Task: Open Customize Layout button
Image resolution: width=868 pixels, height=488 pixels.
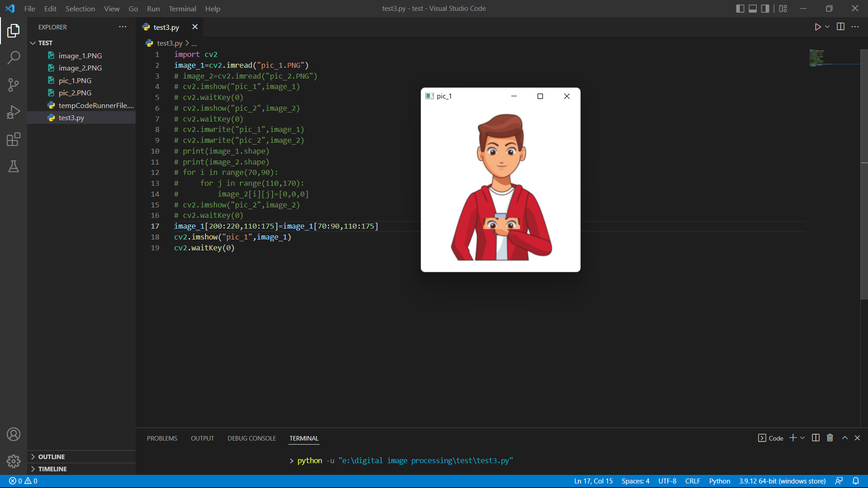Action: [783, 9]
